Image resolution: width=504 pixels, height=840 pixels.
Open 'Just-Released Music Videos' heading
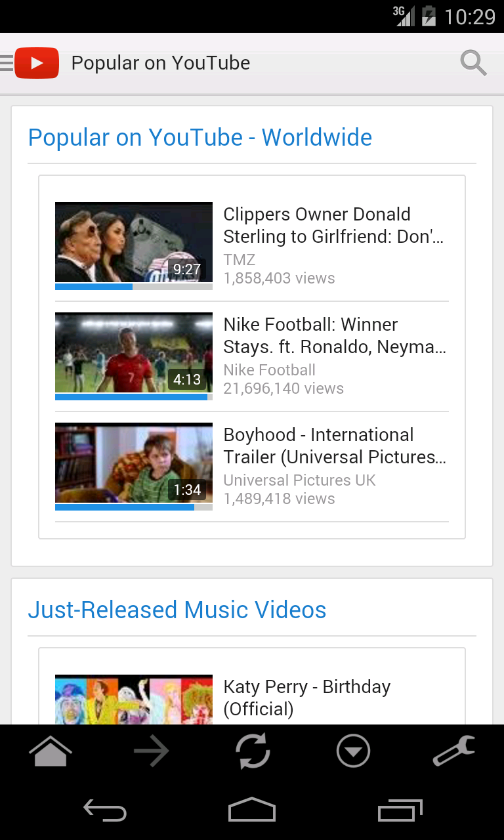coord(177,610)
